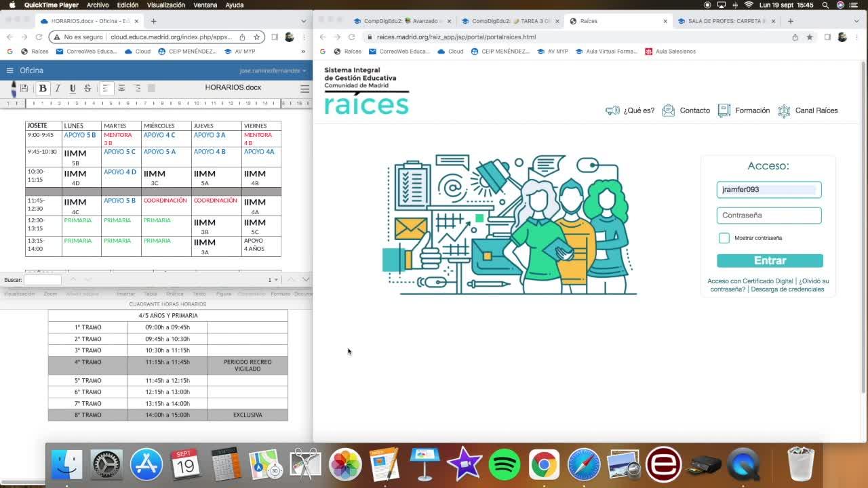Open Pages from the Dock
Screen dimensions: 868x488
pyautogui.click(x=384, y=465)
